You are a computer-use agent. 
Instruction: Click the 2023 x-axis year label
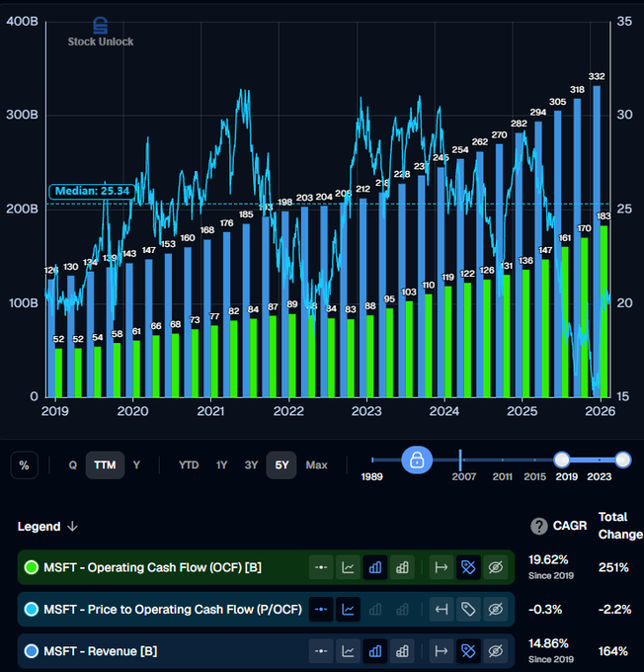point(366,411)
